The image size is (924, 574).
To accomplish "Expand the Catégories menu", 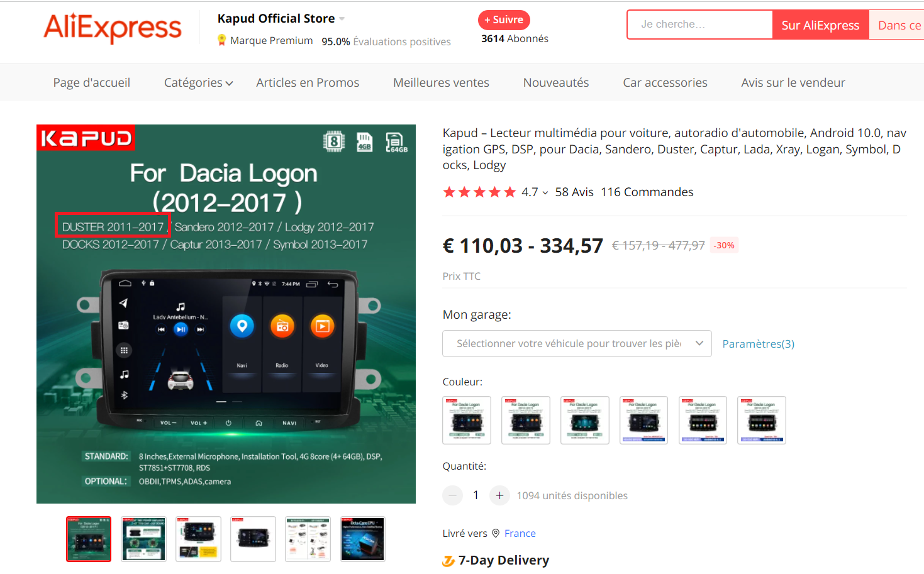I will (x=198, y=83).
